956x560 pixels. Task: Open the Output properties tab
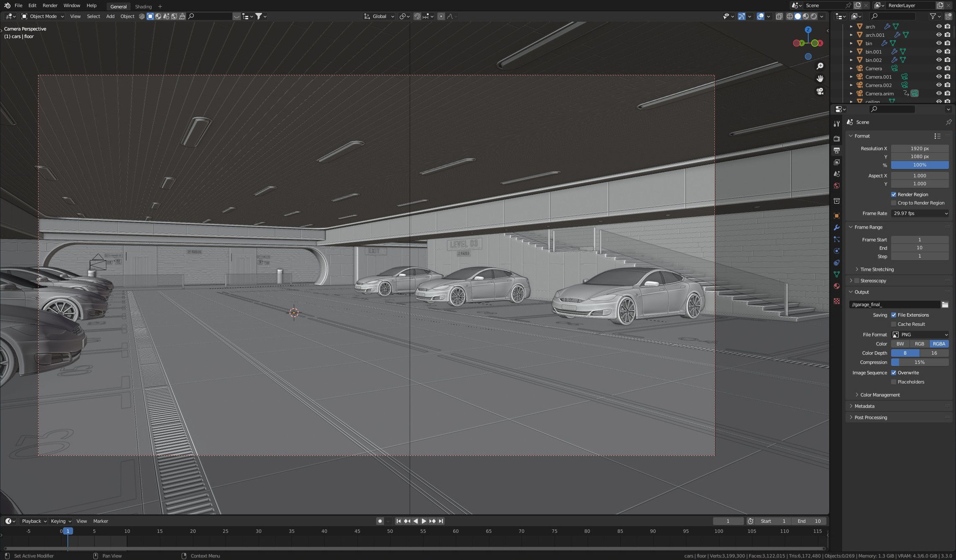click(x=837, y=151)
